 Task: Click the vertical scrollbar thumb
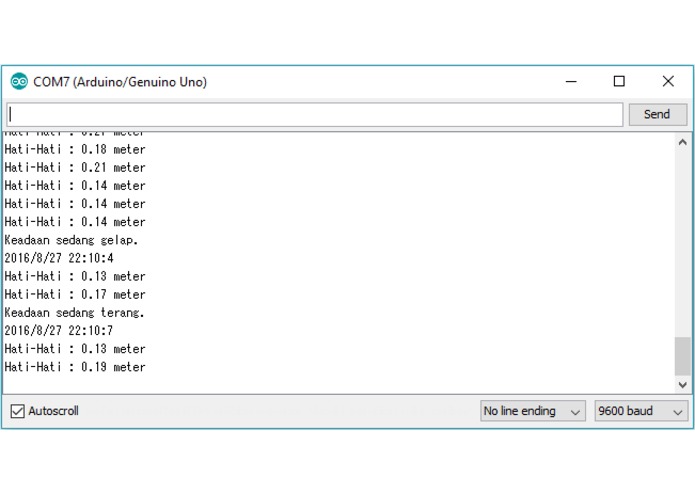683,356
